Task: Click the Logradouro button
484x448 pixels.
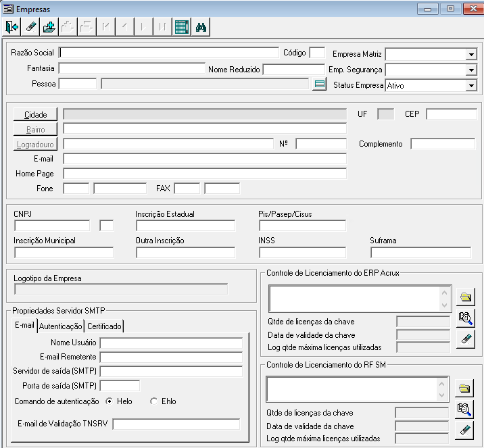Action: pos(36,145)
